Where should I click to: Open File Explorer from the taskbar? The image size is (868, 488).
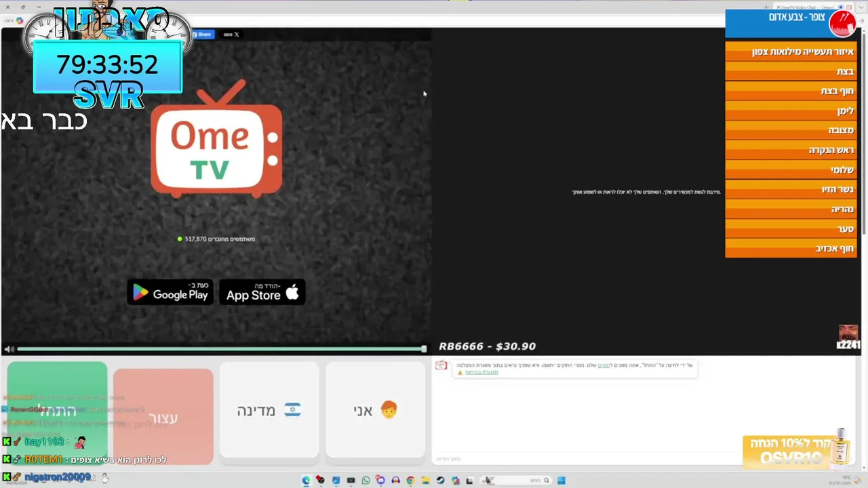point(425,481)
